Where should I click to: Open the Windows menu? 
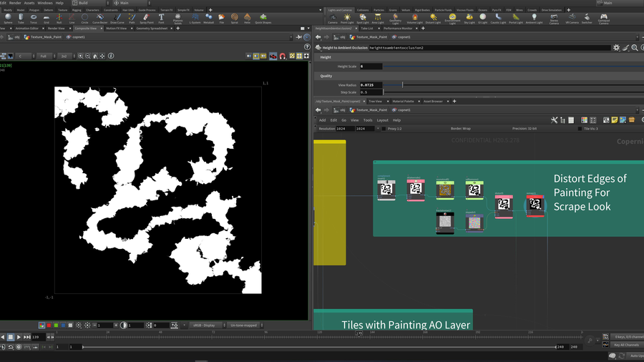pos(45,3)
